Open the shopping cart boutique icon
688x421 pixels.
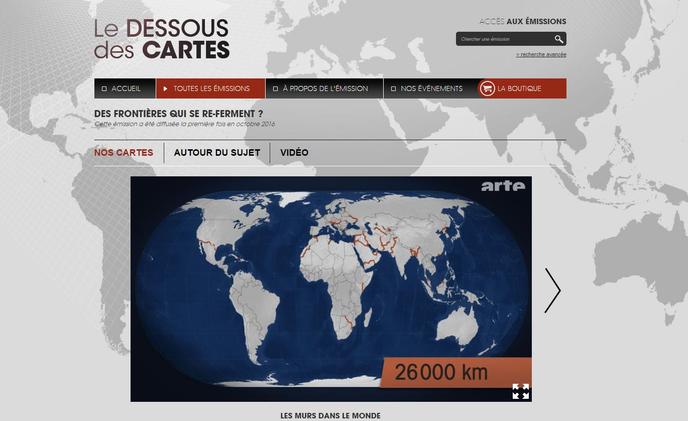(x=487, y=88)
